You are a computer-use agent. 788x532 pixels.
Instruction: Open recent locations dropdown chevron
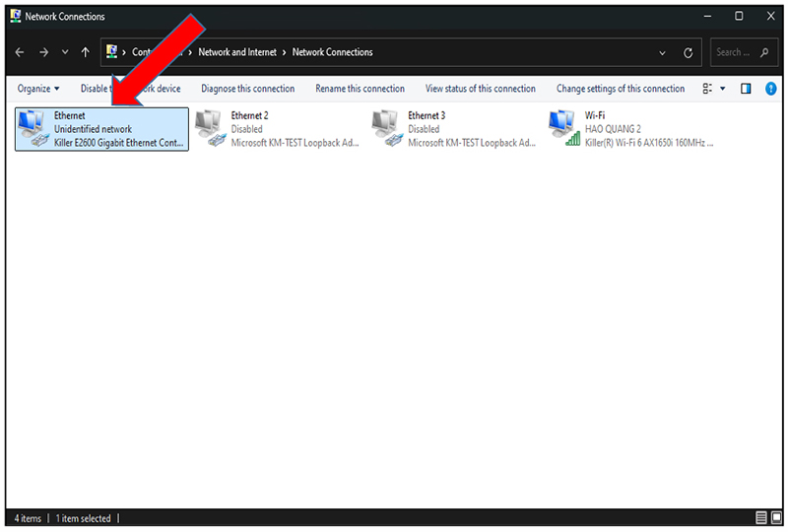[65, 52]
